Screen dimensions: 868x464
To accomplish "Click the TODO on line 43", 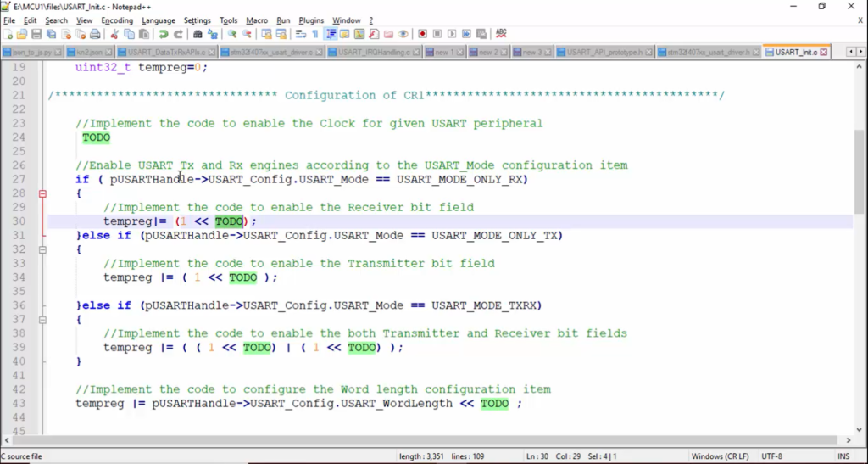I will click(494, 404).
